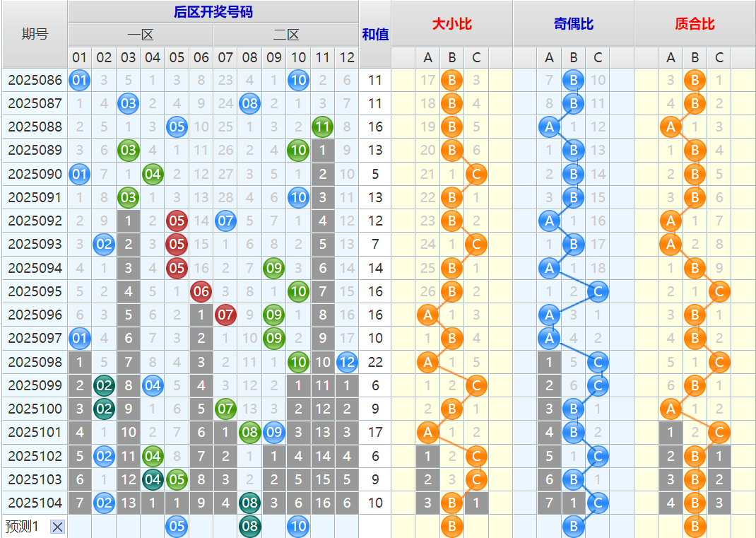Click orange C in 质合比, row 2025098
The height and width of the screenshot is (538, 756).
pos(719,362)
